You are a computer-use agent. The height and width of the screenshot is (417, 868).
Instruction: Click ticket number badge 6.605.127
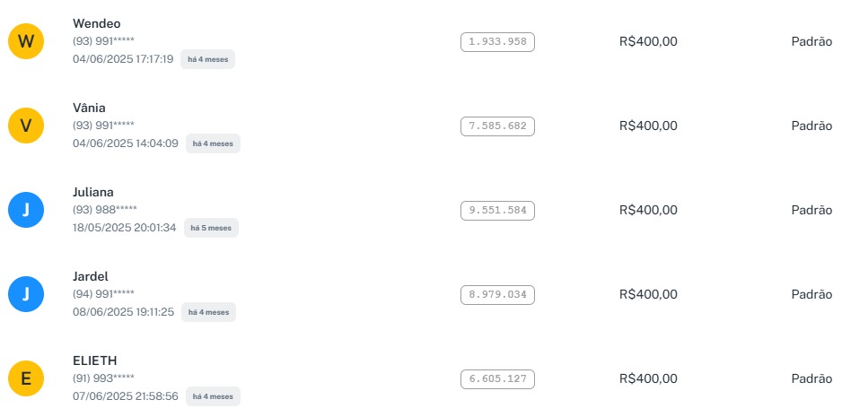point(497,379)
